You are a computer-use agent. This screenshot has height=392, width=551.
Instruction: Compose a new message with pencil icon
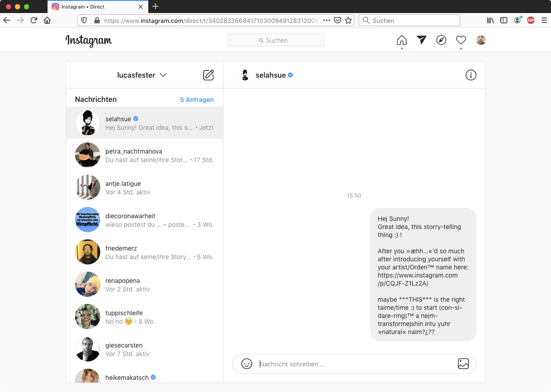(x=209, y=75)
